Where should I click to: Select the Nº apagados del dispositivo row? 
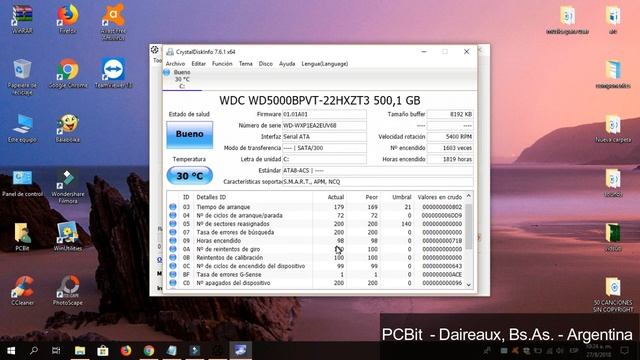316,283
